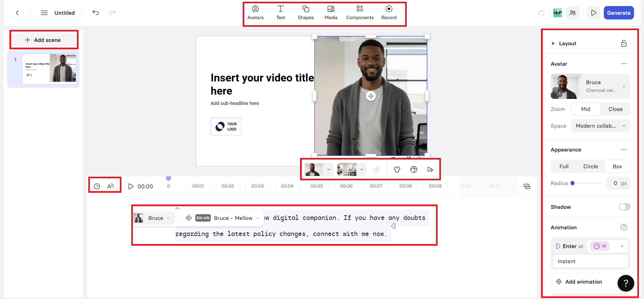Open the Components menu
Screen dimensions: 644x299
tap(360, 13)
